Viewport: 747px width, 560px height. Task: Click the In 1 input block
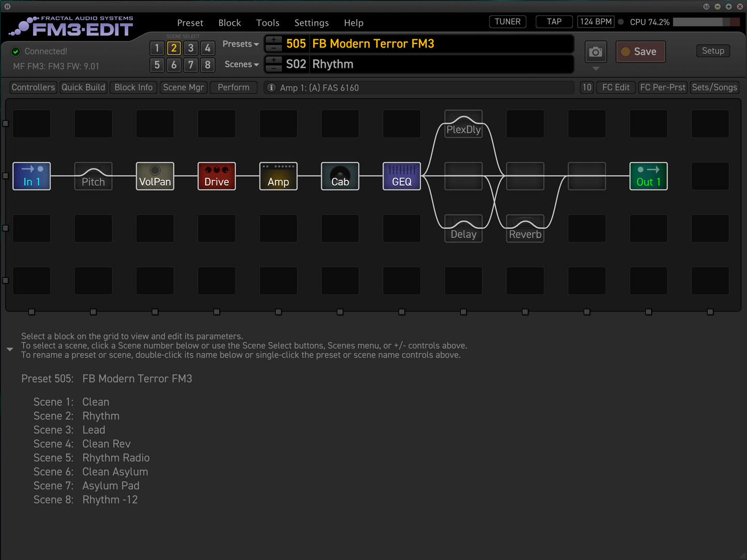32,176
